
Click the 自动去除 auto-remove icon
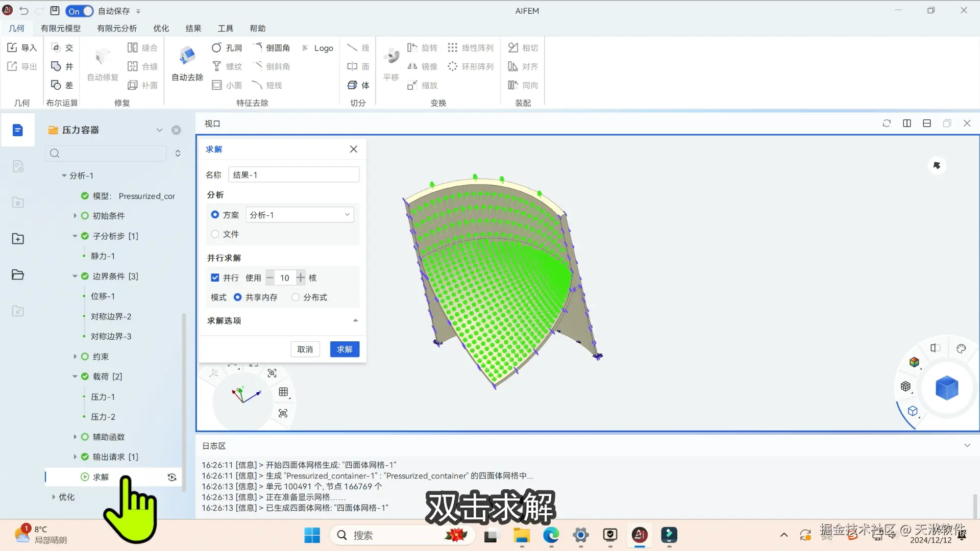click(x=187, y=56)
